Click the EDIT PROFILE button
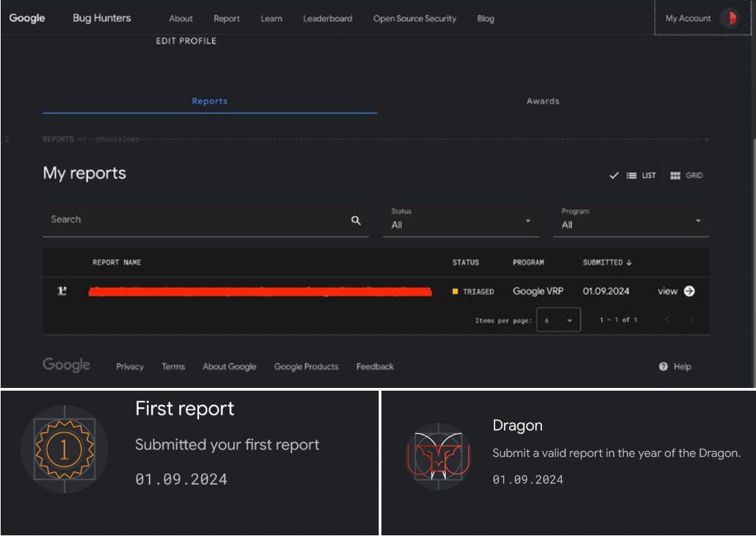Image resolution: width=756 pixels, height=536 pixels. click(x=186, y=41)
